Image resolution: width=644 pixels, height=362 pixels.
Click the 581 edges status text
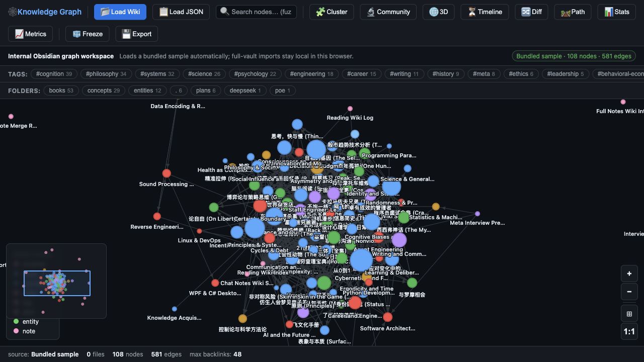[167, 354]
